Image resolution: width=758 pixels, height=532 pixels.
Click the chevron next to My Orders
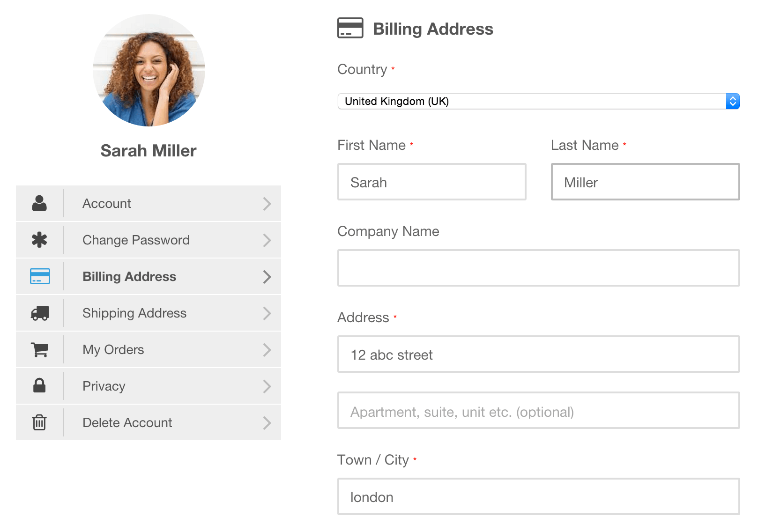click(267, 349)
